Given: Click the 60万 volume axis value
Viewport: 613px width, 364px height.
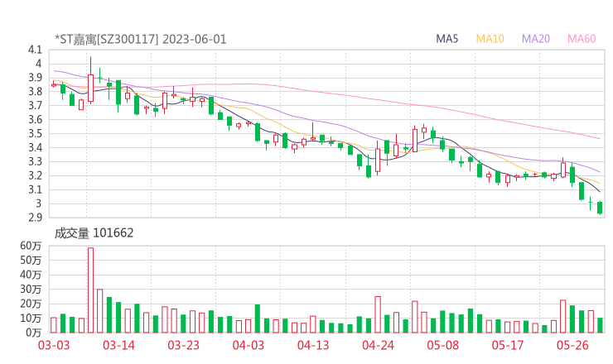Looking at the screenshot, I should pos(31,246).
